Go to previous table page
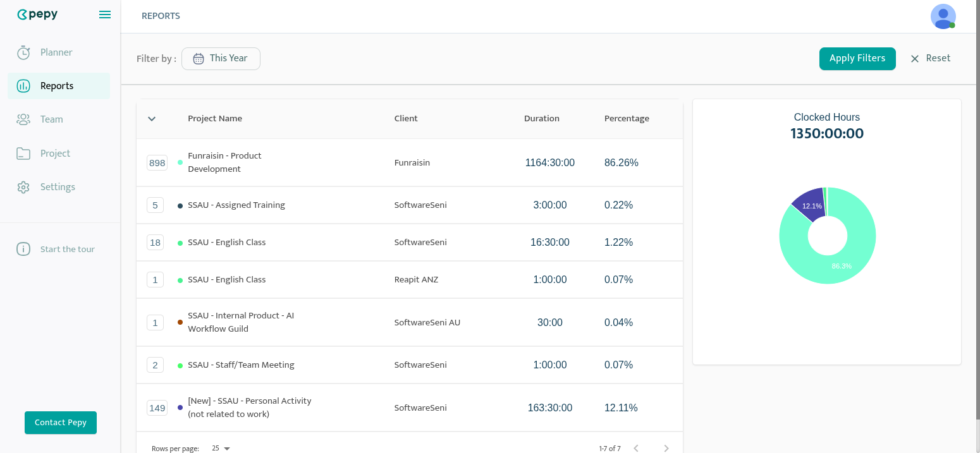980x453 pixels. 636,449
